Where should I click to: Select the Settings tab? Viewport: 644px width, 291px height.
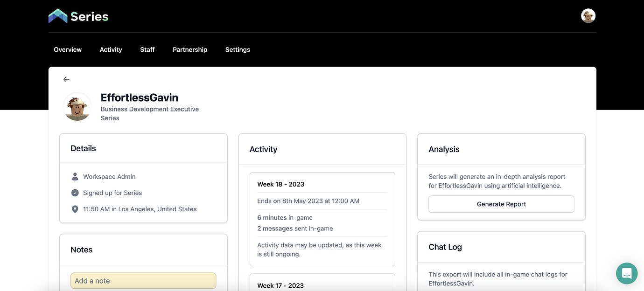238,49
